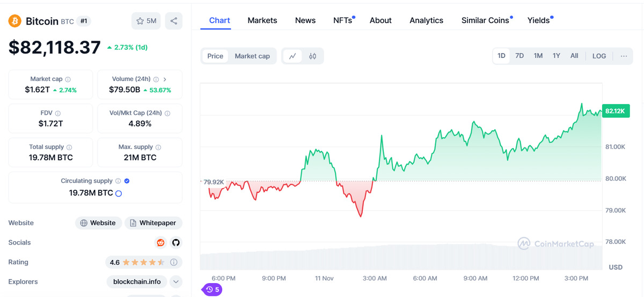The image size is (644, 297).
Task: Click the Bitcoin logo icon
Action: [x=15, y=21]
